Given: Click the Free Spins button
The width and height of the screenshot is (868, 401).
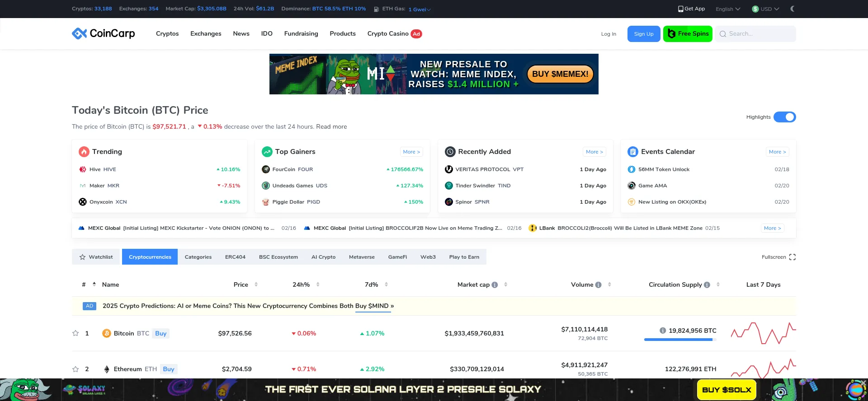Looking at the screenshot, I should 688,34.
